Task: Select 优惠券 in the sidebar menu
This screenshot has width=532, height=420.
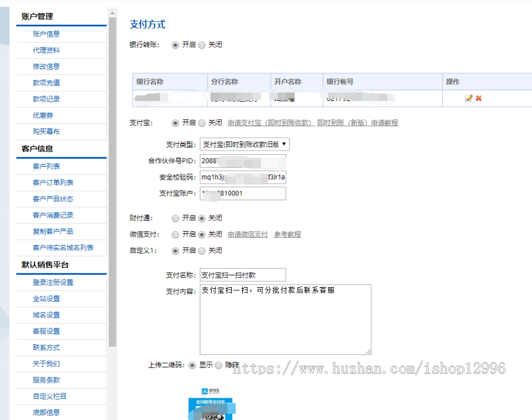Action: point(44,115)
